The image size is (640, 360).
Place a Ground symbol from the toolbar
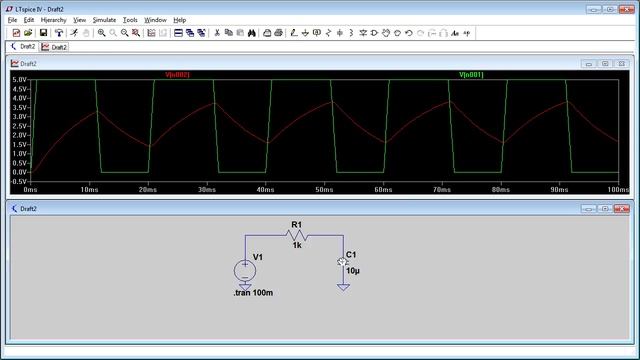tap(305, 33)
